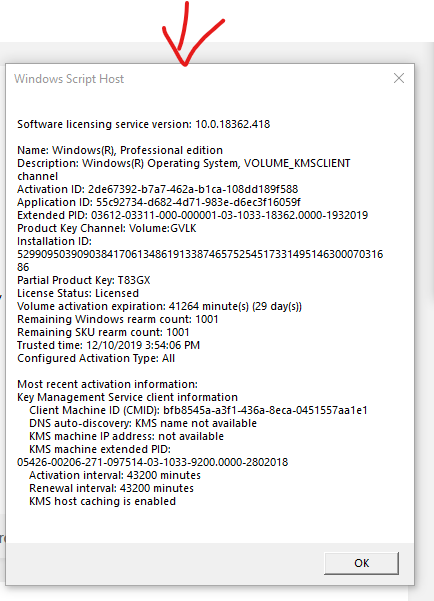
Task: Click 'Activation interval: 43200 minutes'
Action: click(x=115, y=475)
